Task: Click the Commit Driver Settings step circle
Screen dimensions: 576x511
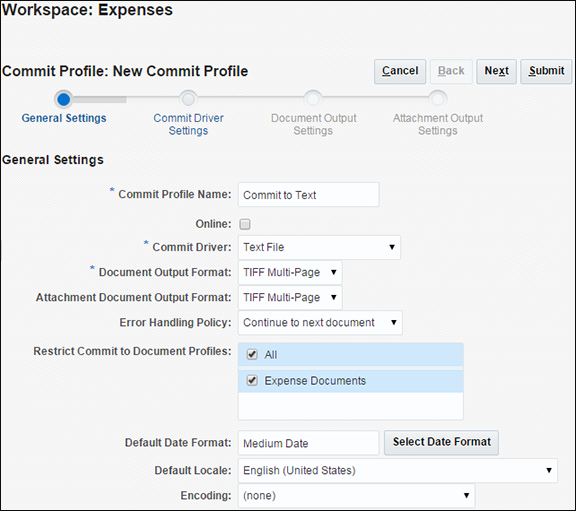Action: (188, 99)
